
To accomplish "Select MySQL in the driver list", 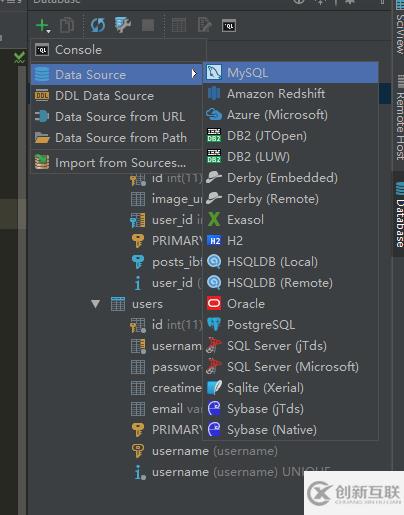I will pyautogui.click(x=291, y=72).
